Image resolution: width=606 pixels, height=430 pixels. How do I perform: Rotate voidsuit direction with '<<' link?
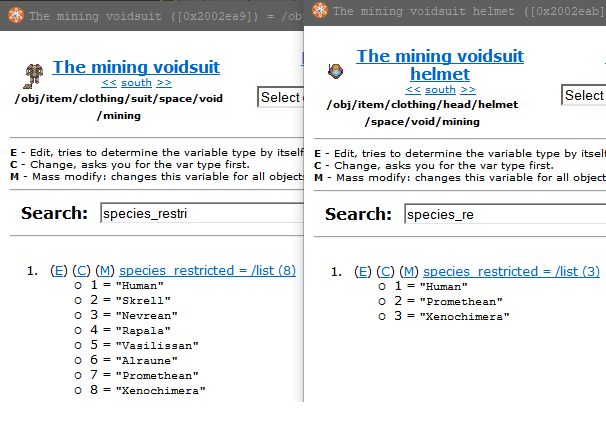pos(109,83)
